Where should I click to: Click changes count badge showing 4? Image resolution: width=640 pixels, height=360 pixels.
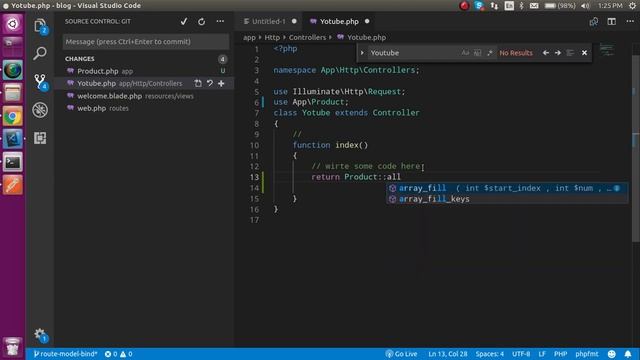(222, 60)
